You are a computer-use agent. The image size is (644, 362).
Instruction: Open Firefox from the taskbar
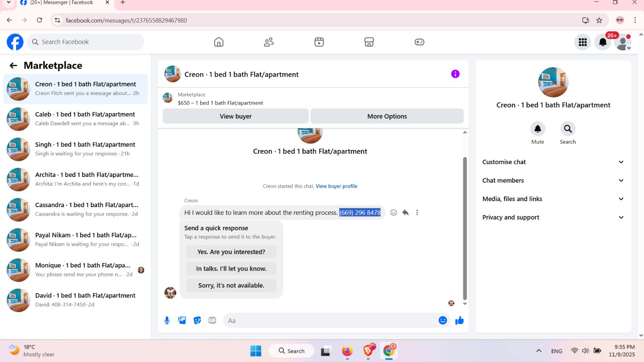[347, 351]
